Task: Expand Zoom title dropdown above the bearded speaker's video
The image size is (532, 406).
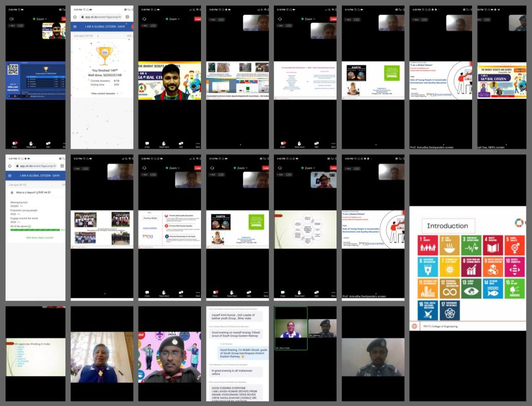Action: 173,19
